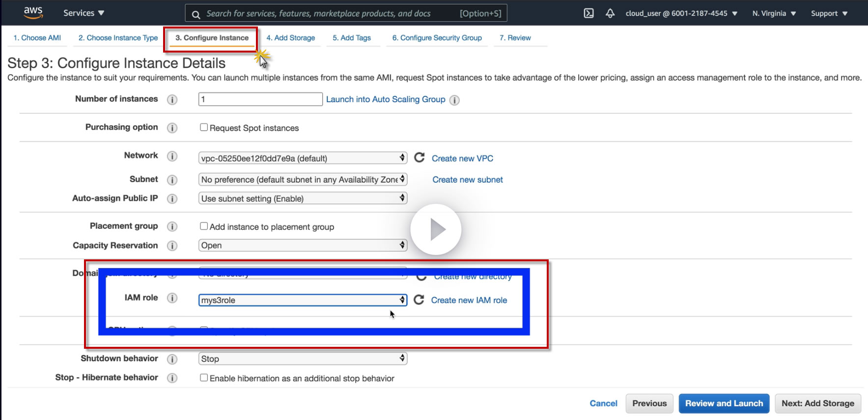Click the AWS logo home icon
This screenshot has width=868, height=420.
pos(33,13)
